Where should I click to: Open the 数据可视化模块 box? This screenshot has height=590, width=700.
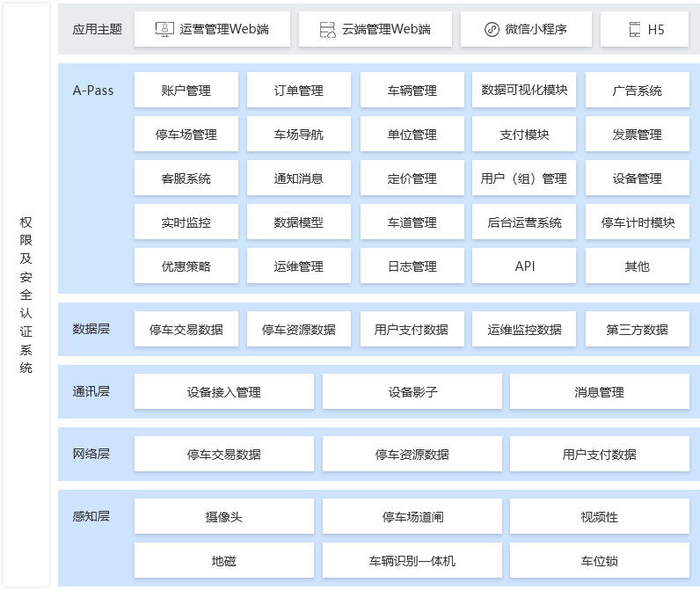[524, 90]
